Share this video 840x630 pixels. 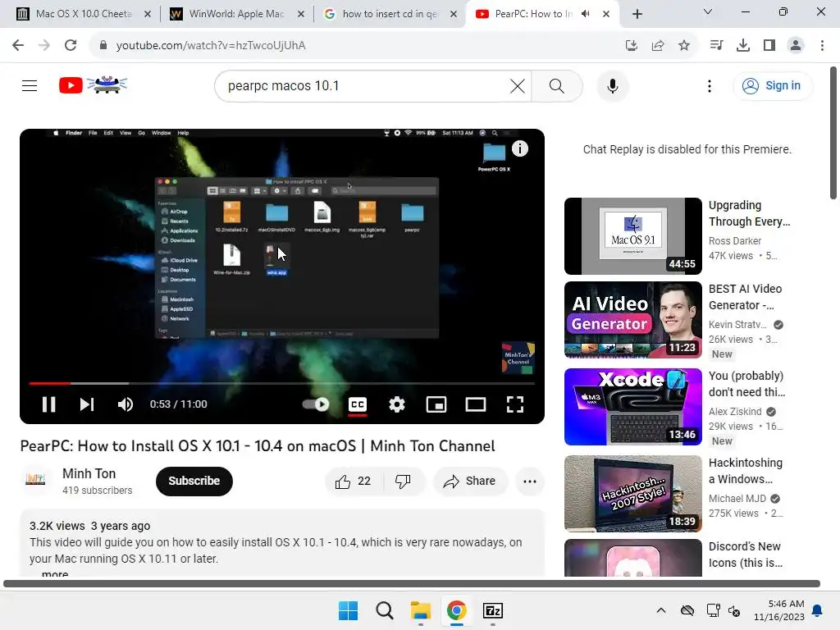(470, 481)
